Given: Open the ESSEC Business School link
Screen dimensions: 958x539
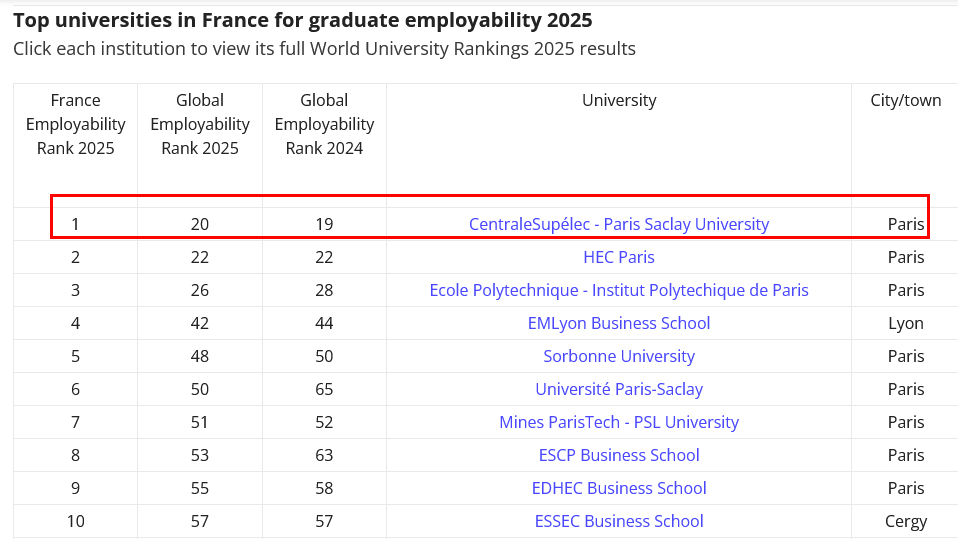Looking at the screenshot, I should click(x=618, y=521).
